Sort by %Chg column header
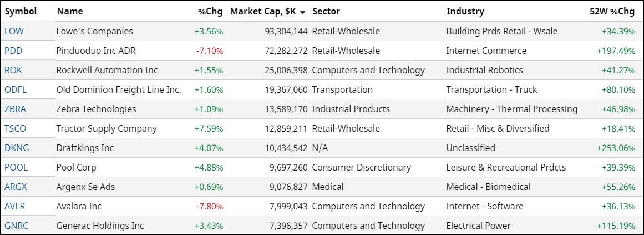644x235 pixels. click(x=210, y=11)
